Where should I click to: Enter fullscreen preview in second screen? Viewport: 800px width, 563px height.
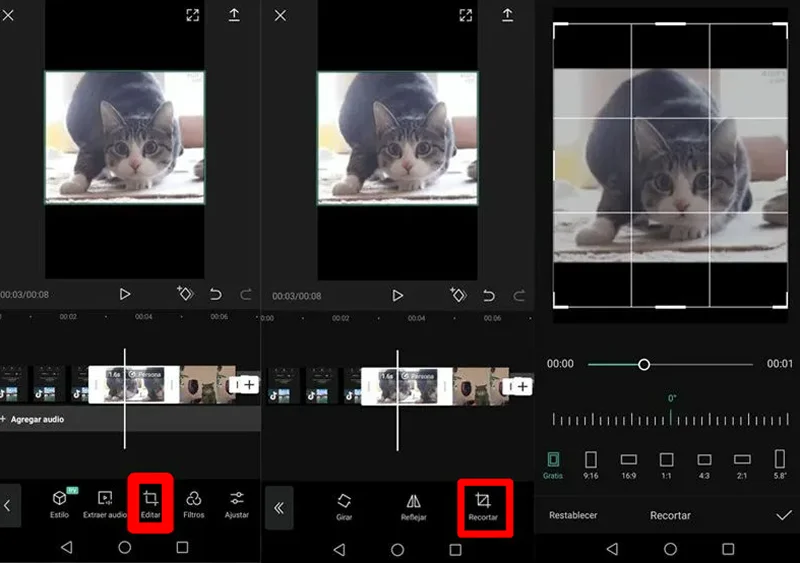coord(465,15)
